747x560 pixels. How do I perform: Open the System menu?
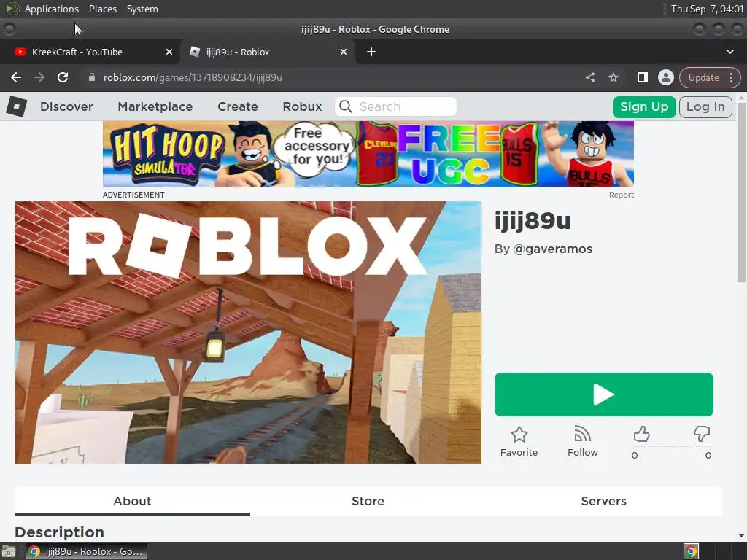pos(142,9)
